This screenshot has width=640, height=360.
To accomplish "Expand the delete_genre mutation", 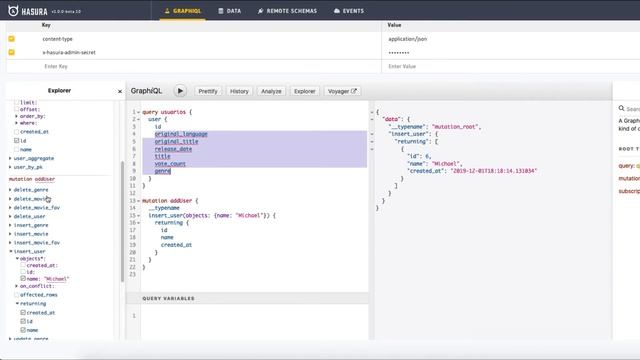I will pyautogui.click(x=10, y=190).
